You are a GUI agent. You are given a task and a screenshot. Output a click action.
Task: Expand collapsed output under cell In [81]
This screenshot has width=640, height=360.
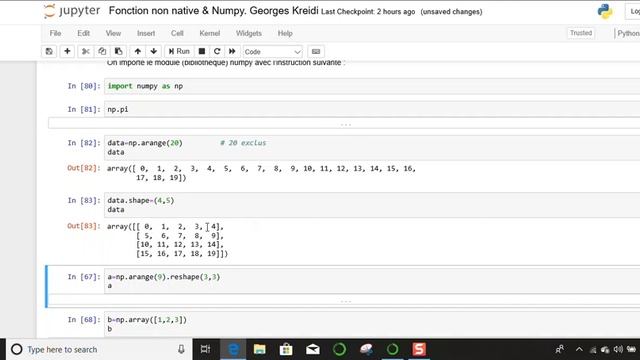coord(345,124)
